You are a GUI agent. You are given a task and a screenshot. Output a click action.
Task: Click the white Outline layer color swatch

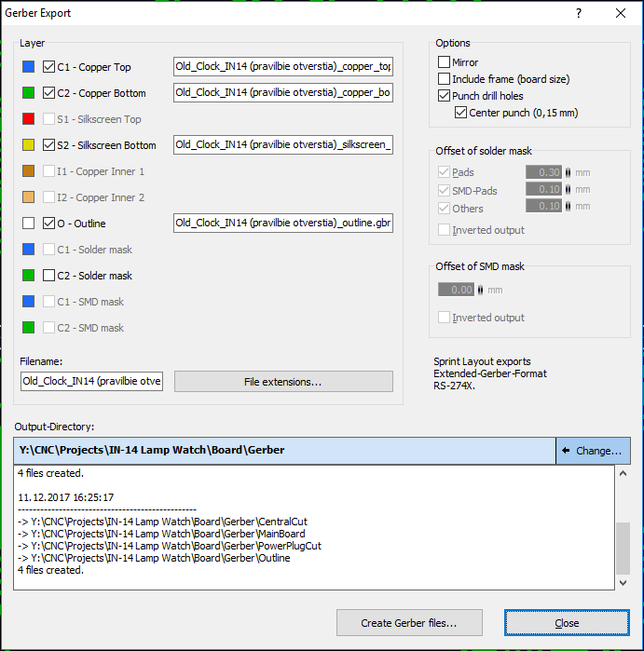28,224
